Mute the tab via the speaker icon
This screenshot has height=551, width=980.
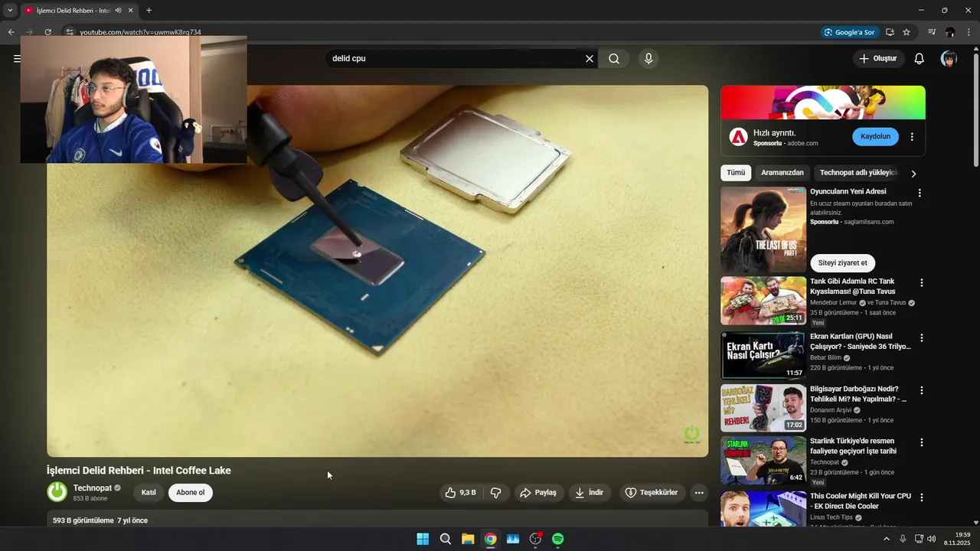tap(118, 11)
